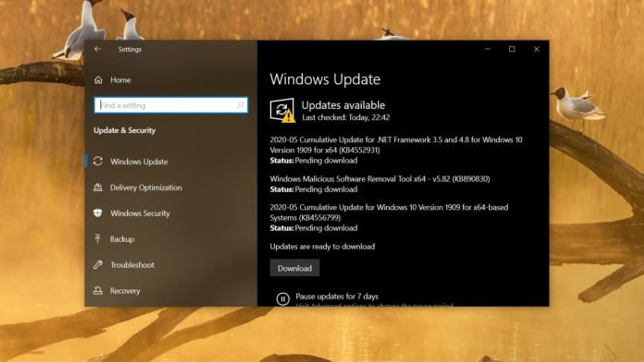Viewport: 644px width, 362px height.
Task: Minimize the Settings window
Action: 487,49
